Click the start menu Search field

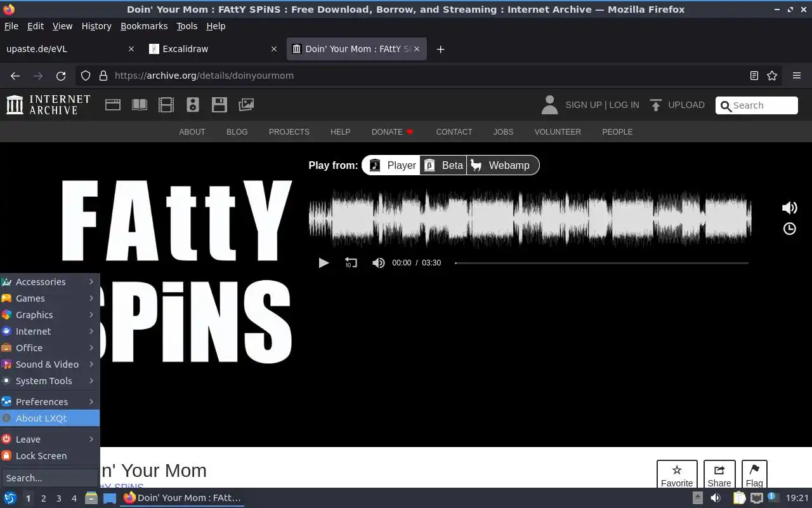coord(49,478)
